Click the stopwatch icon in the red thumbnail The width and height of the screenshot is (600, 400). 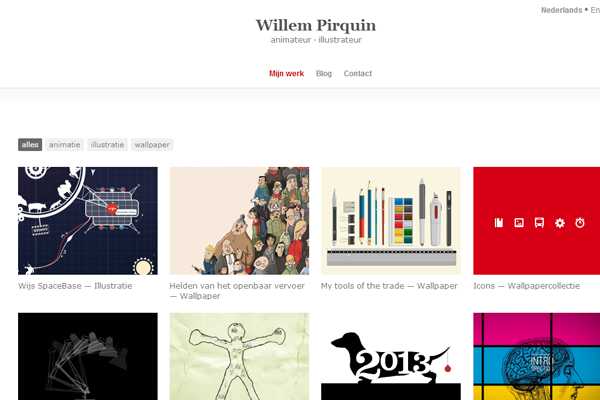click(x=580, y=222)
